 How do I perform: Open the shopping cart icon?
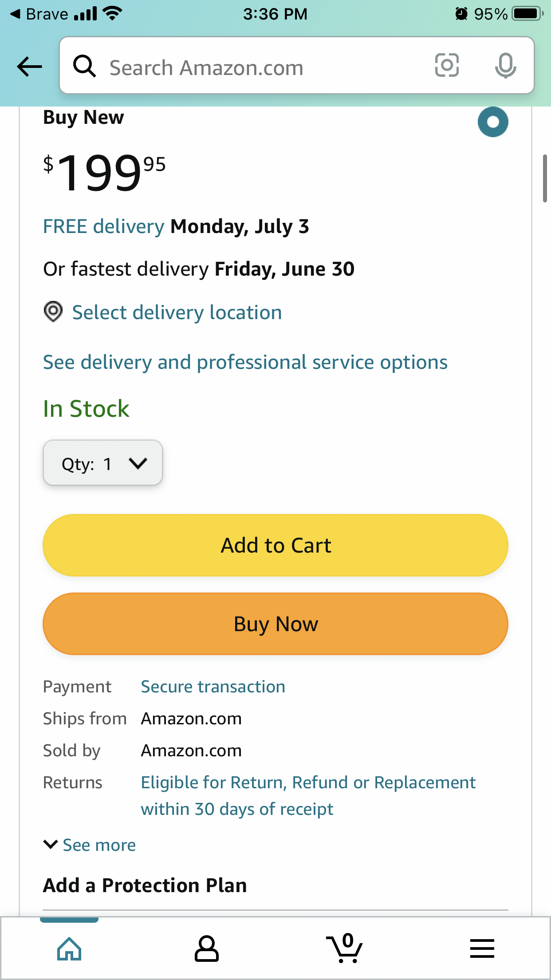(x=345, y=948)
